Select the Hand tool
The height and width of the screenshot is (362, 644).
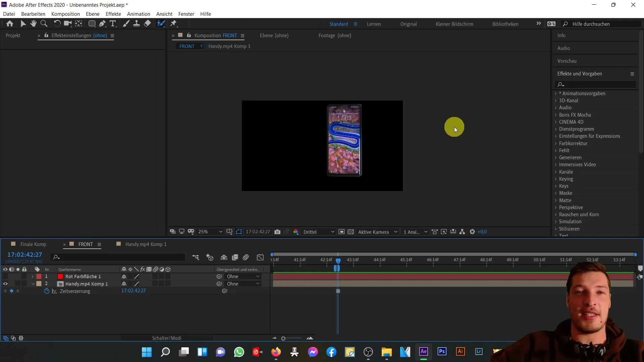33,23
